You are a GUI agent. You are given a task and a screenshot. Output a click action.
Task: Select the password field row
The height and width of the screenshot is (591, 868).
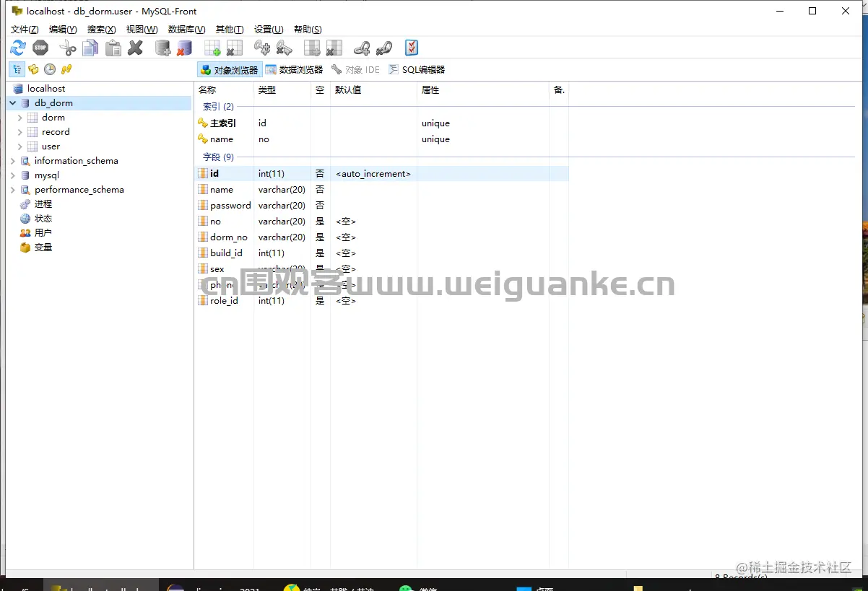tap(382, 206)
